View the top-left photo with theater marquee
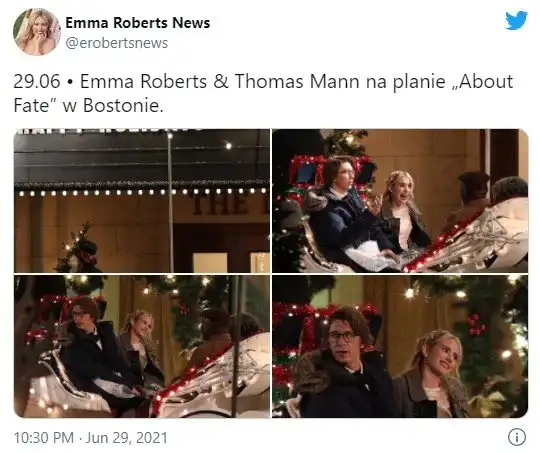Screen dimensions: 540x453 pyautogui.click(x=142, y=201)
